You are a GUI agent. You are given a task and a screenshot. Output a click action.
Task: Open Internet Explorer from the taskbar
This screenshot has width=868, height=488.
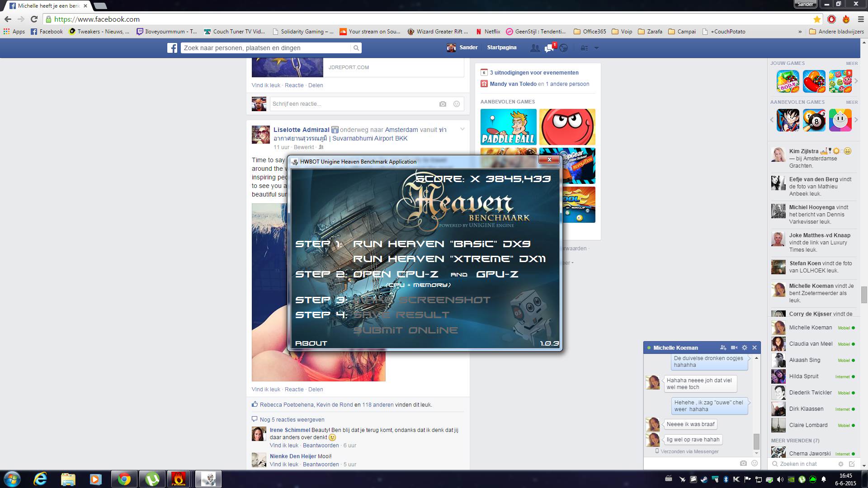(41, 479)
